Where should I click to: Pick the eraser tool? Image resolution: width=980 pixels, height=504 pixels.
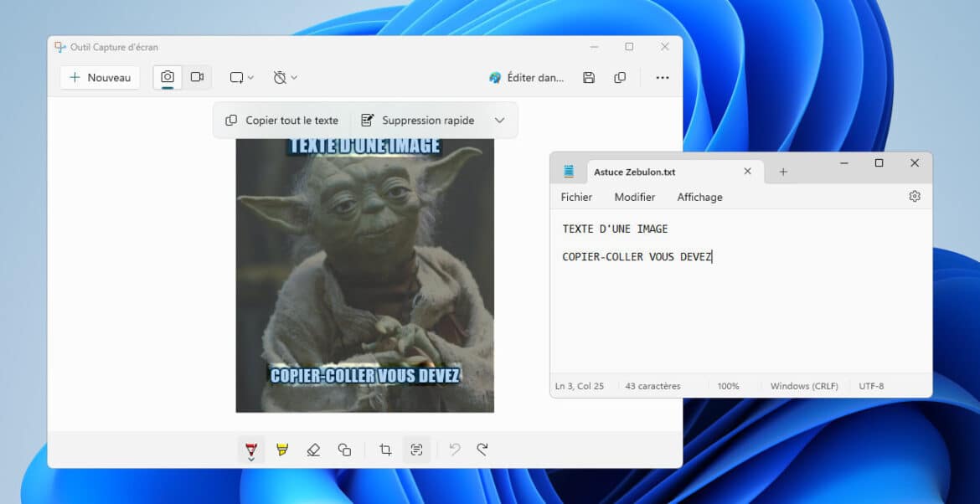(x=313, y=450)
